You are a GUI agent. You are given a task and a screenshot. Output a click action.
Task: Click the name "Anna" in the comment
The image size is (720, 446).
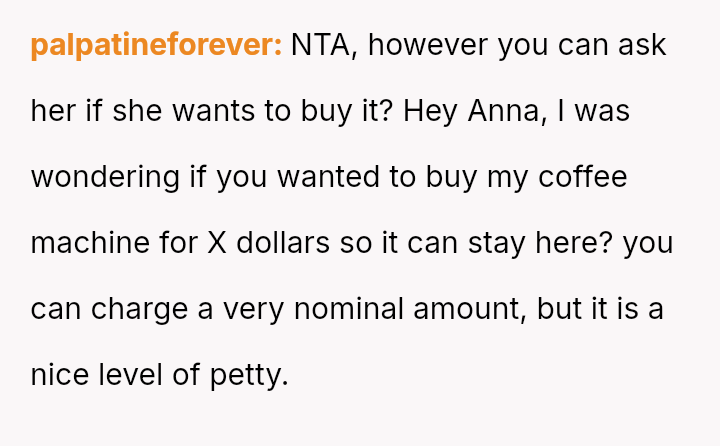506,111
